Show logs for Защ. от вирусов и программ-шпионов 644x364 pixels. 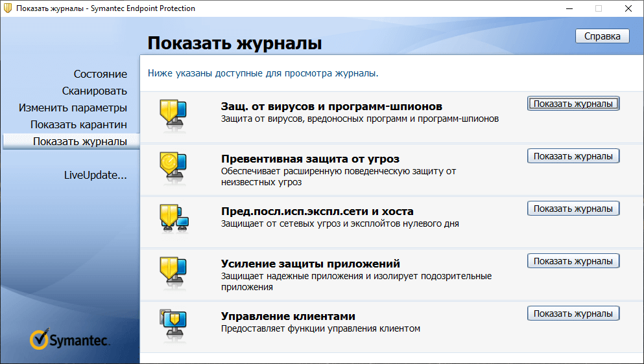point(573,104)
